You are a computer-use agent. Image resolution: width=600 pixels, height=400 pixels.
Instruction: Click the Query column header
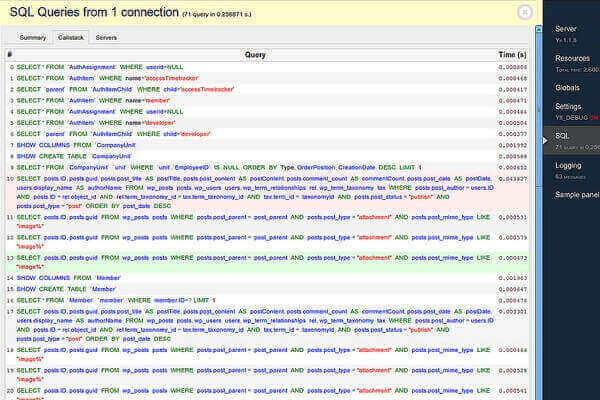coord(255,55)
